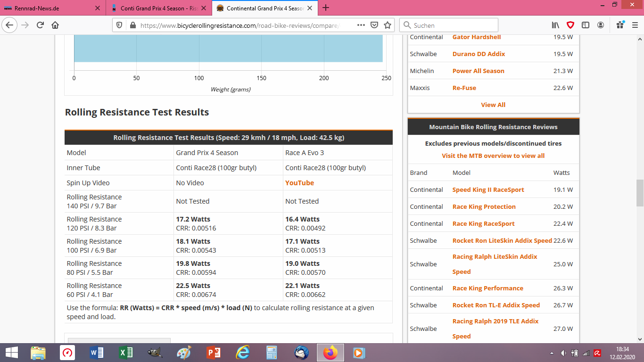Launch Excel from the taskbar
This screenshot has height=362, width=644.
coord(126,353)
